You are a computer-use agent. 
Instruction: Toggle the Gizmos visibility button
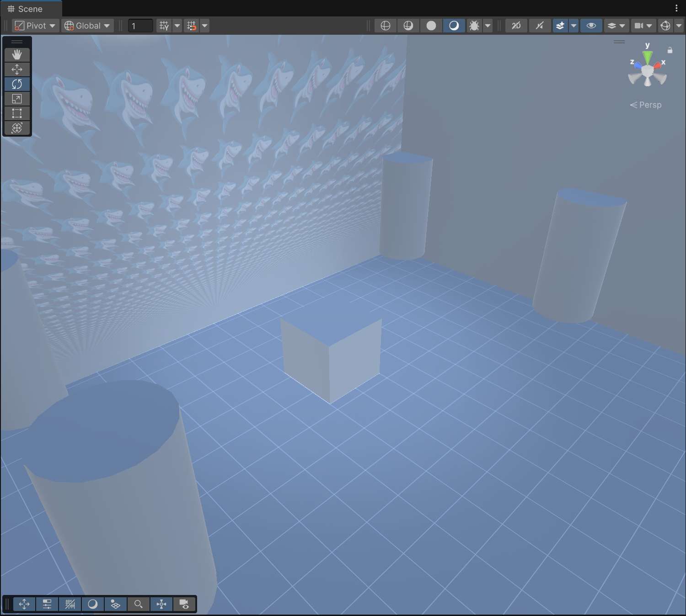pos(665,26)
